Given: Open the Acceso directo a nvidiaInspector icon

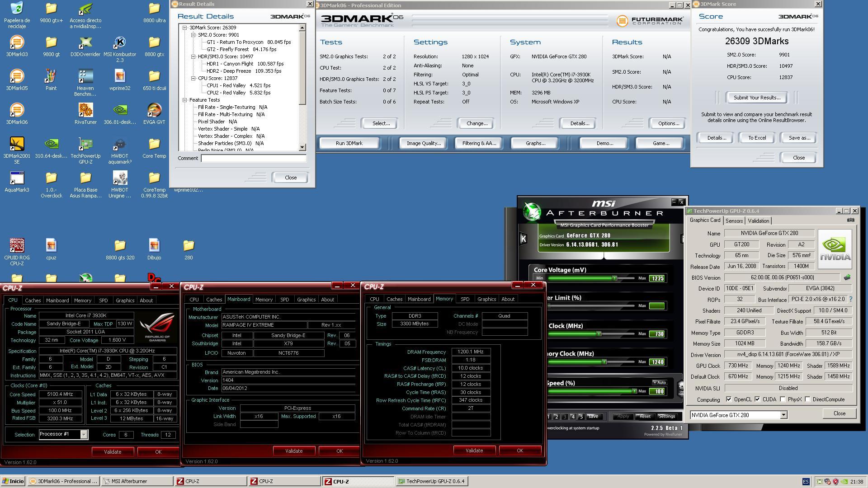Looking at the screenshot, I should [85, 15].
